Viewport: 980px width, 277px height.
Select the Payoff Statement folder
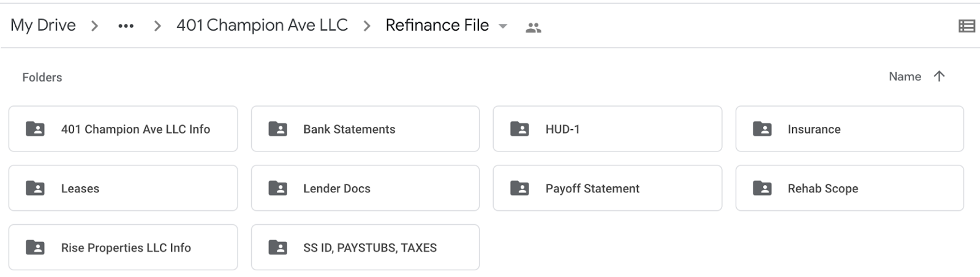click(592, 189)
